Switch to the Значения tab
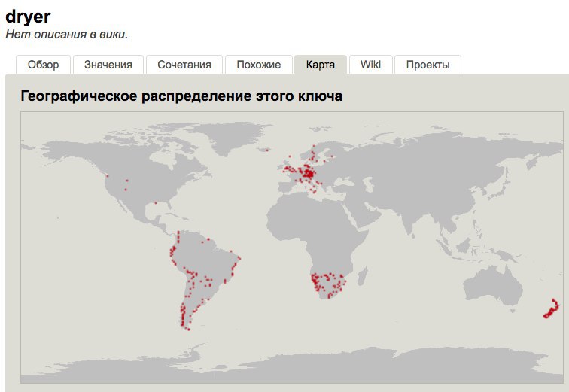The height and width of the screenshot is (392, 569). tap(108, 65)
